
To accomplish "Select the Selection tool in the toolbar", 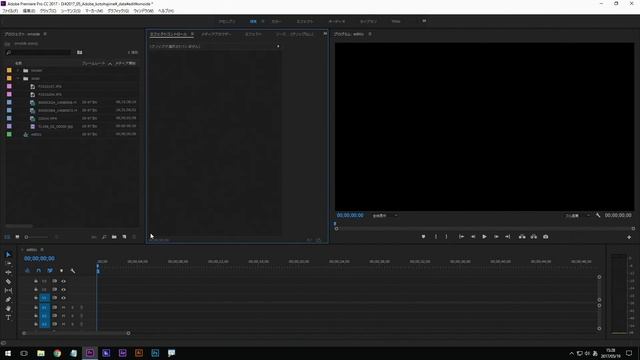I will (x=8, y=254).
